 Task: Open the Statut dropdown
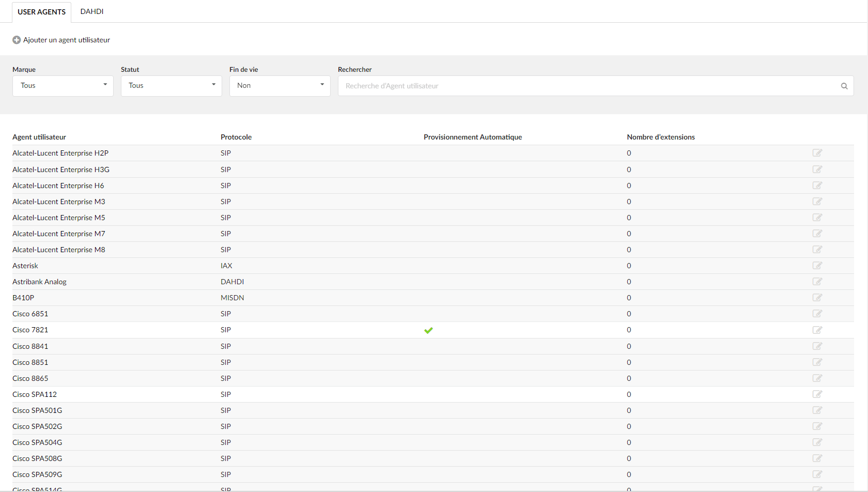pos(172,86)
